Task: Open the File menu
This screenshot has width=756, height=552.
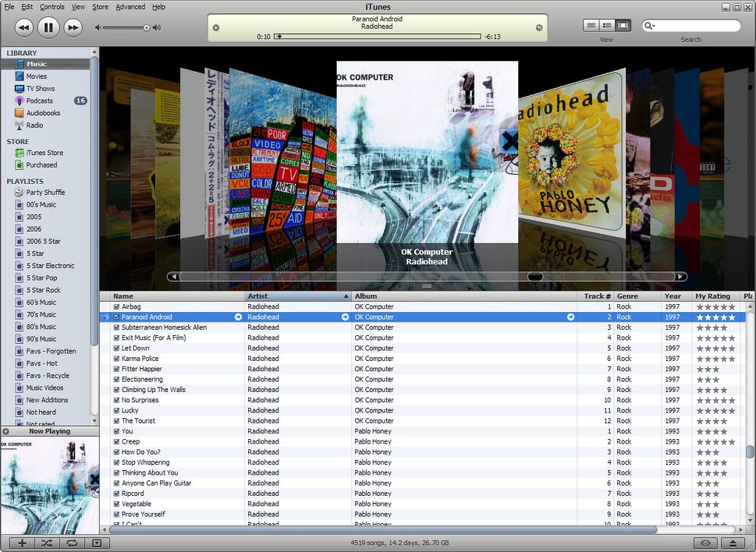Action: 9,7
